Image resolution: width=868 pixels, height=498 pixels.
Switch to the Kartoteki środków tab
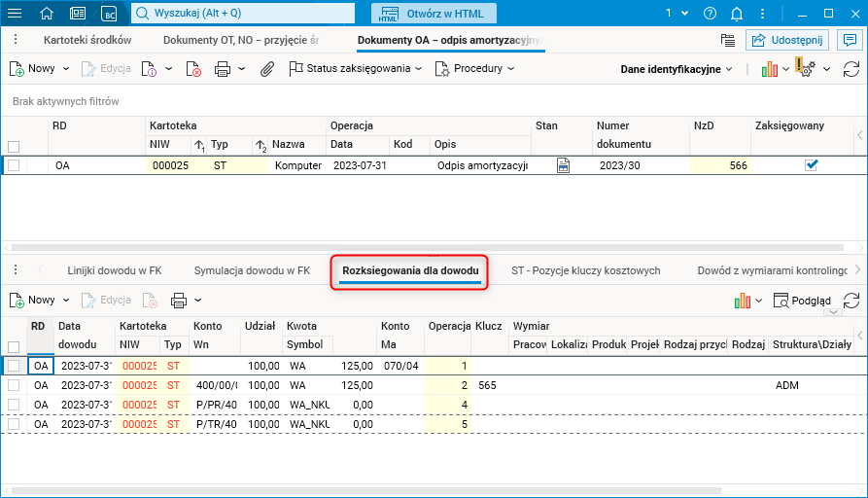coord(87,40)
